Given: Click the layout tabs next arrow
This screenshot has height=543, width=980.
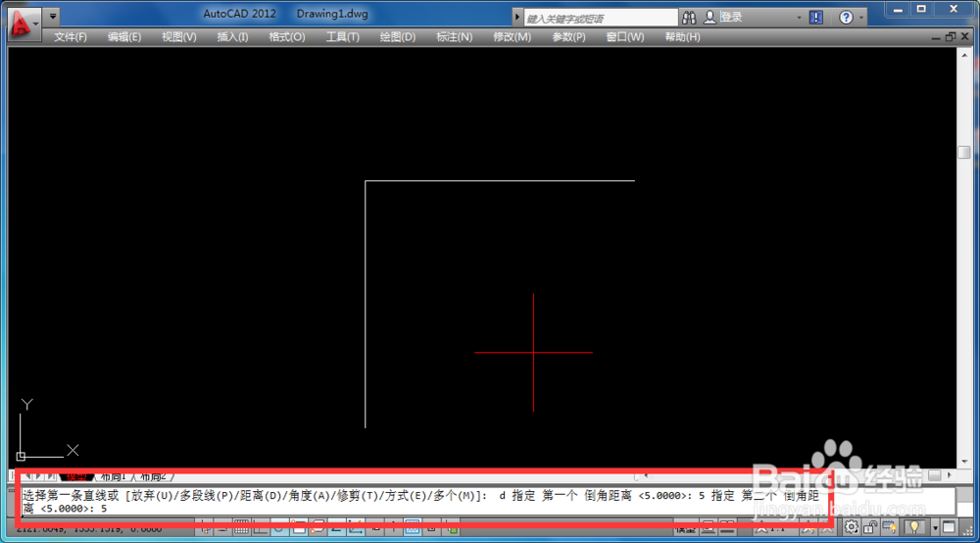Looking at the screenshot, I should pos(39,476).
